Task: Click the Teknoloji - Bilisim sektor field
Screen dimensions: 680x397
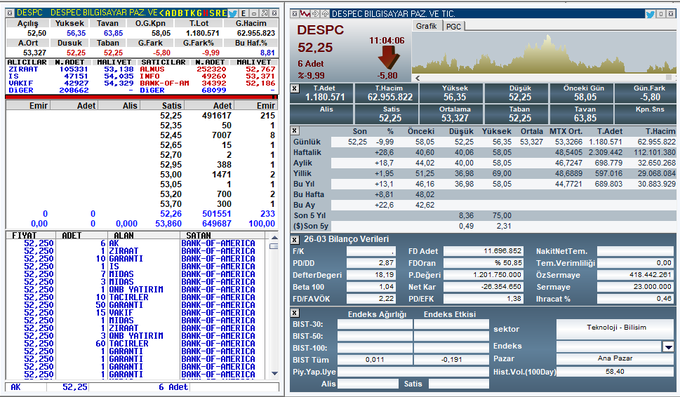Action: [x=616, y=328]
